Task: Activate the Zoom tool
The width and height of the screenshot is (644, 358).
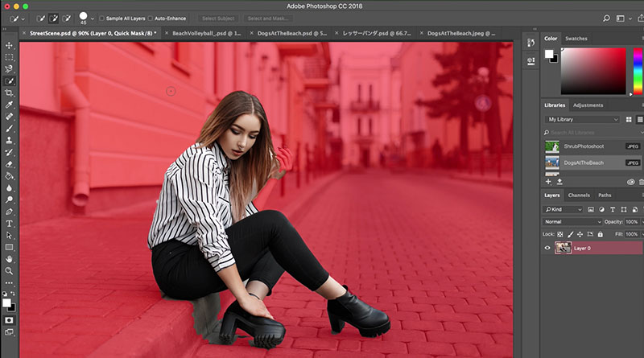Action: click(10, 271)
